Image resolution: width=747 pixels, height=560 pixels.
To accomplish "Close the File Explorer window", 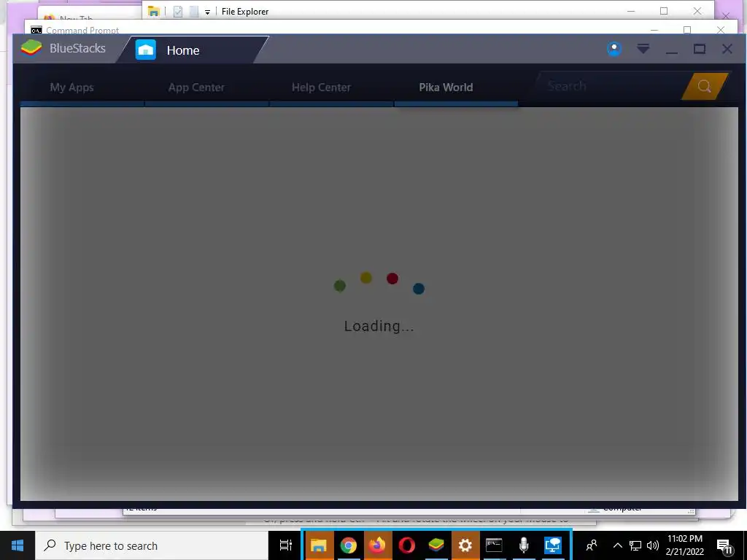I will click(697, 11).
